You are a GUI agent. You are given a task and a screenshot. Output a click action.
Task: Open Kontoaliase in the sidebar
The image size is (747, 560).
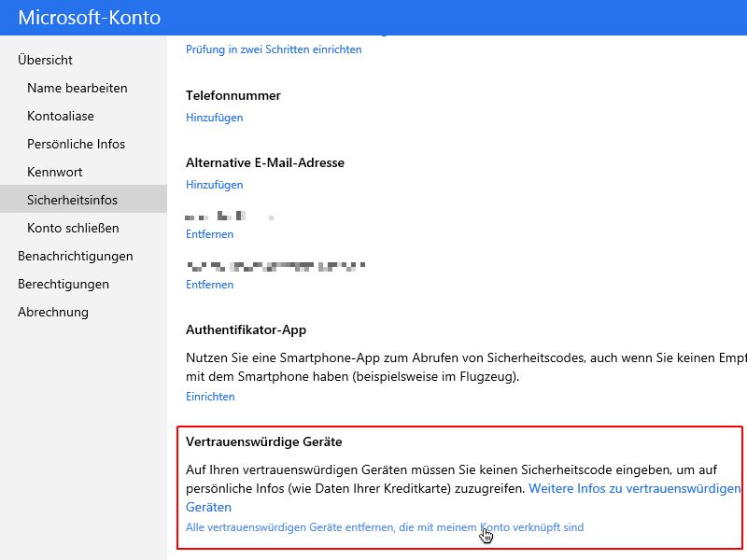tap(61, 116)
